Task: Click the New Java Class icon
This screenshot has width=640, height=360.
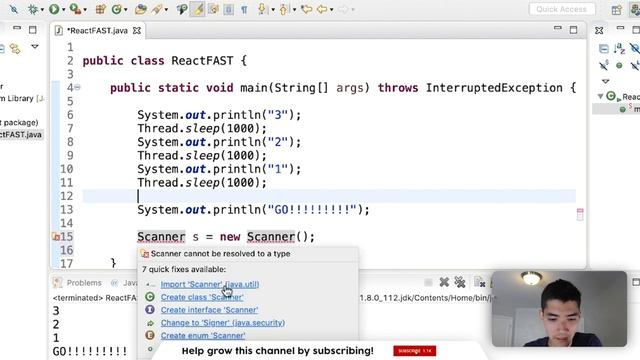Action: (x=117, y=9)
